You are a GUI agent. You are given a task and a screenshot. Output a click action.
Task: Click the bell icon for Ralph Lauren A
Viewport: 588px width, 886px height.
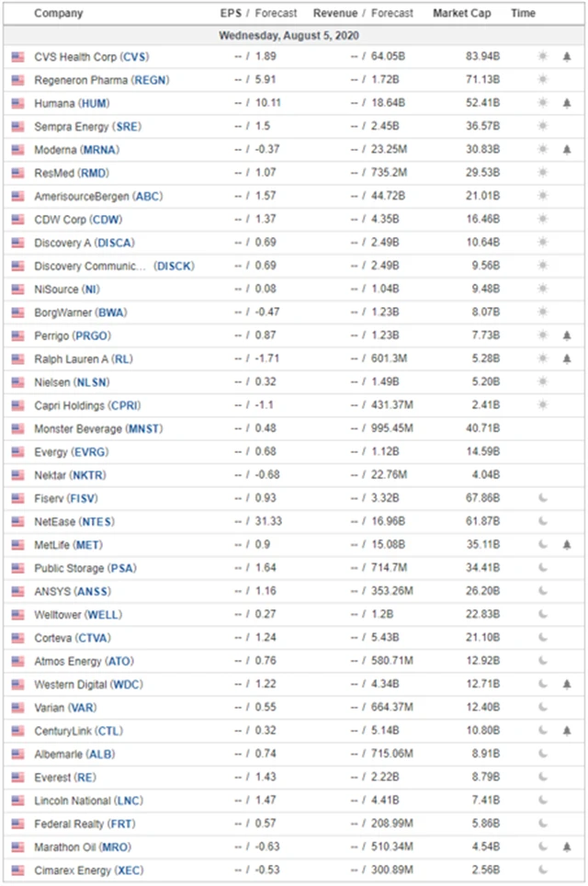[567, 358]
